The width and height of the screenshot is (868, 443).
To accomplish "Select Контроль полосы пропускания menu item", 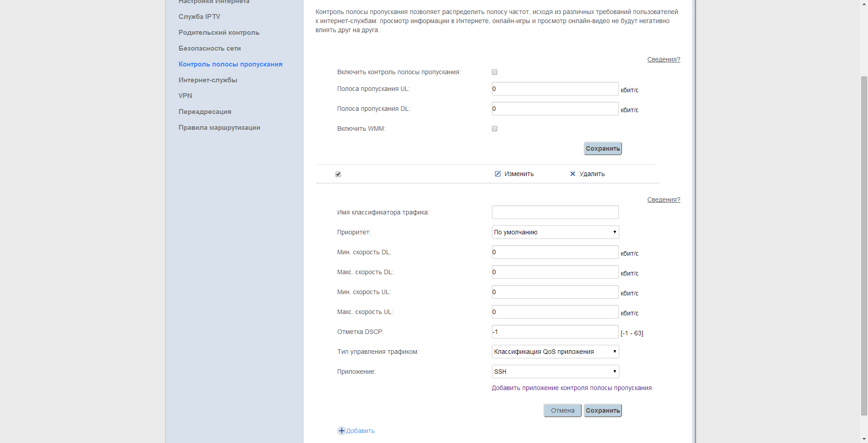I will click(x=231, y=64).
